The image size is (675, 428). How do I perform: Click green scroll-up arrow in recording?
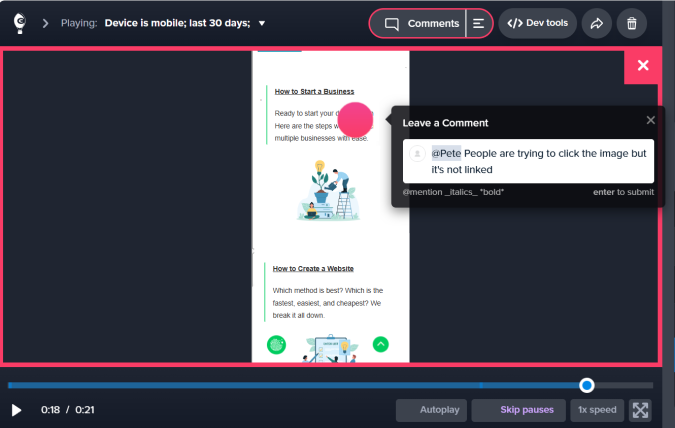(x=380, y=344)
